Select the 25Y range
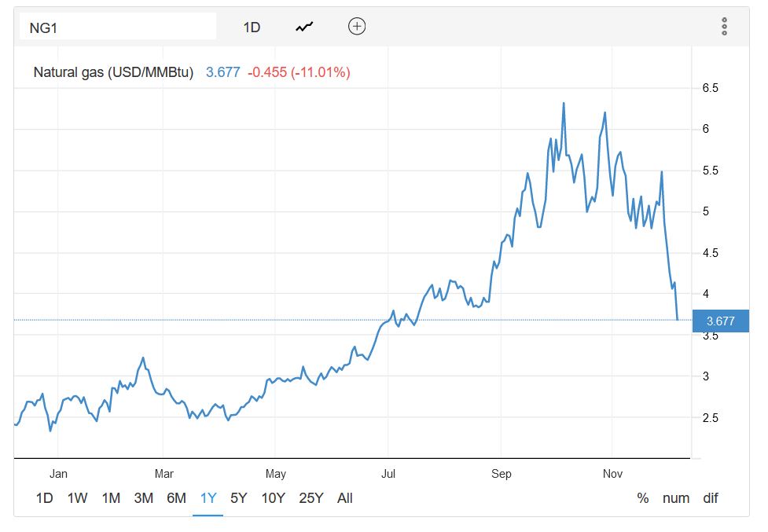Viewport: 768px width, 532px height. click(311, 498)
